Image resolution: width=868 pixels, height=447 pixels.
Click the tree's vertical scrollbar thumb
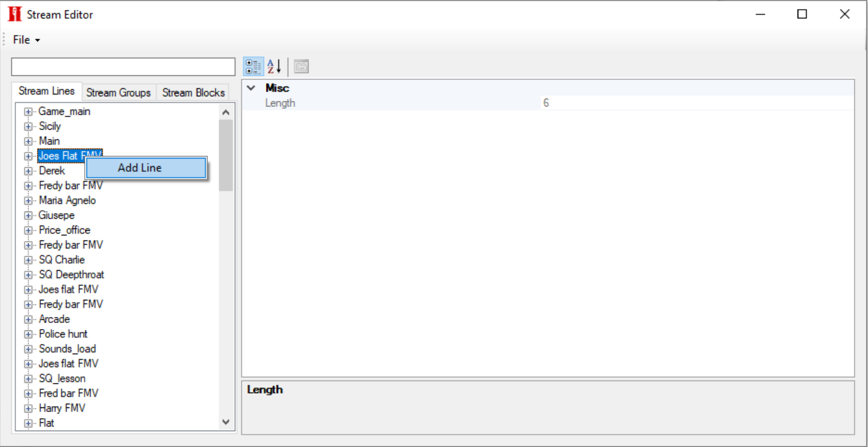(x=226, y=155)
